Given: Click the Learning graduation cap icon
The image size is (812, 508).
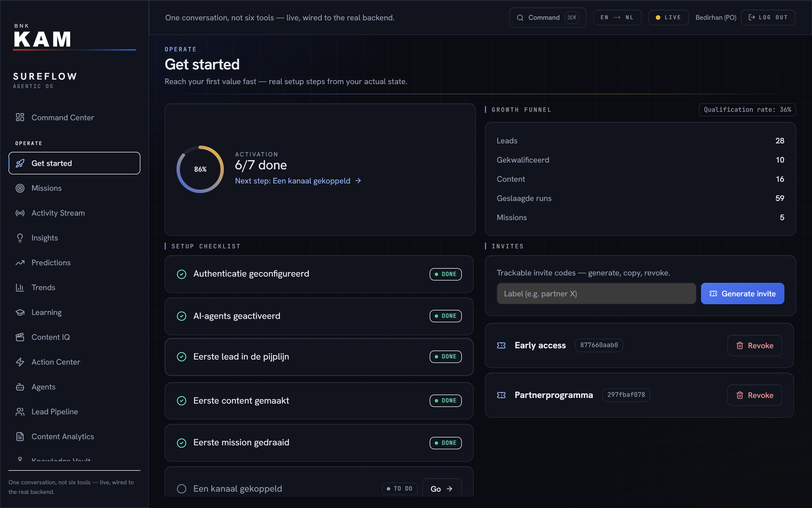Looking at the screenshot, I should (20, 312).
